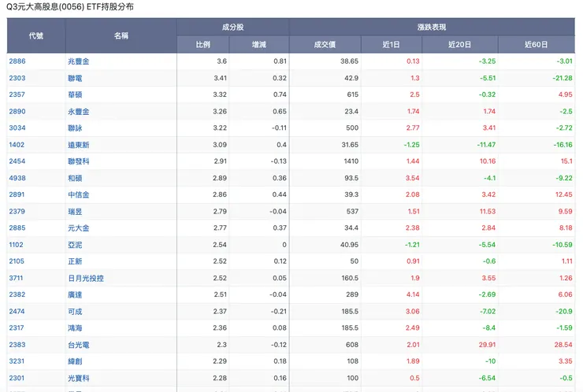Click 聯電's near-60-day value -21.28

point(563,78)
